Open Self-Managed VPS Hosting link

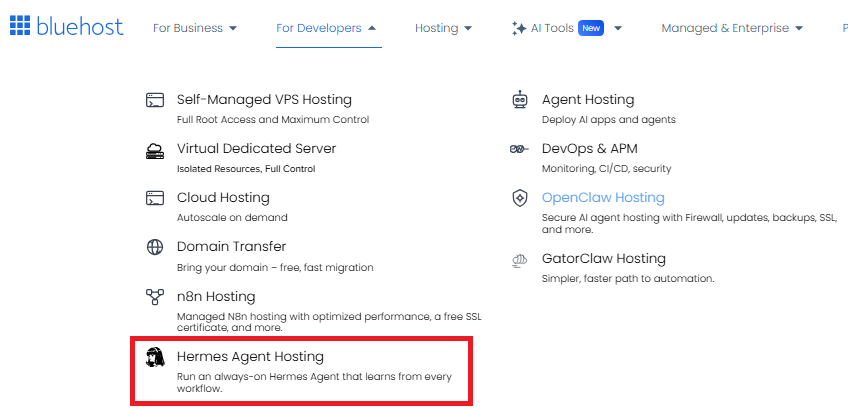coord(264,100)
